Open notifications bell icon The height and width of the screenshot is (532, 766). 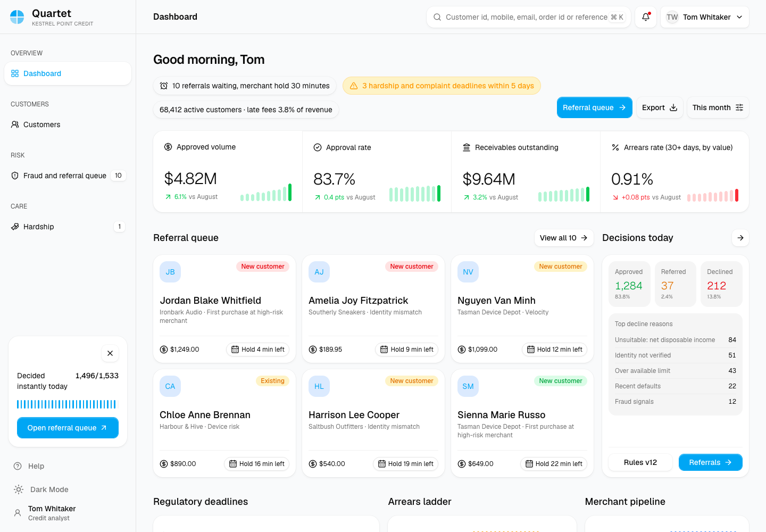click(646, 17)
